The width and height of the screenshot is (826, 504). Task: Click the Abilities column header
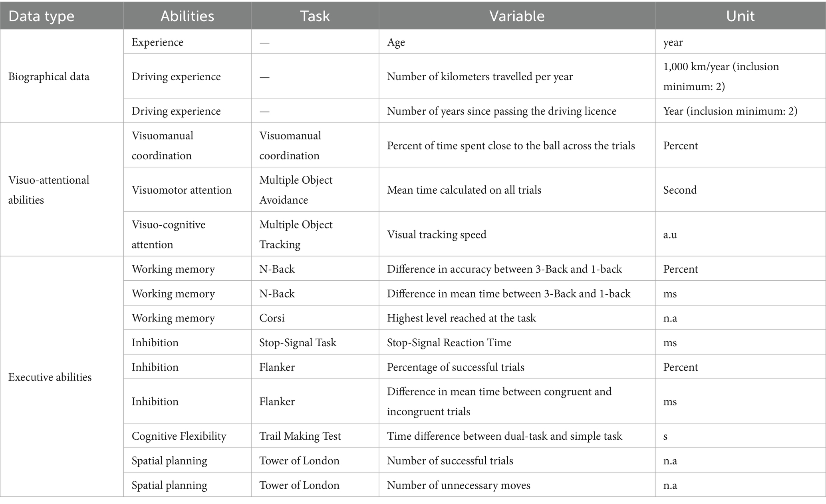(x=187, y=16)
